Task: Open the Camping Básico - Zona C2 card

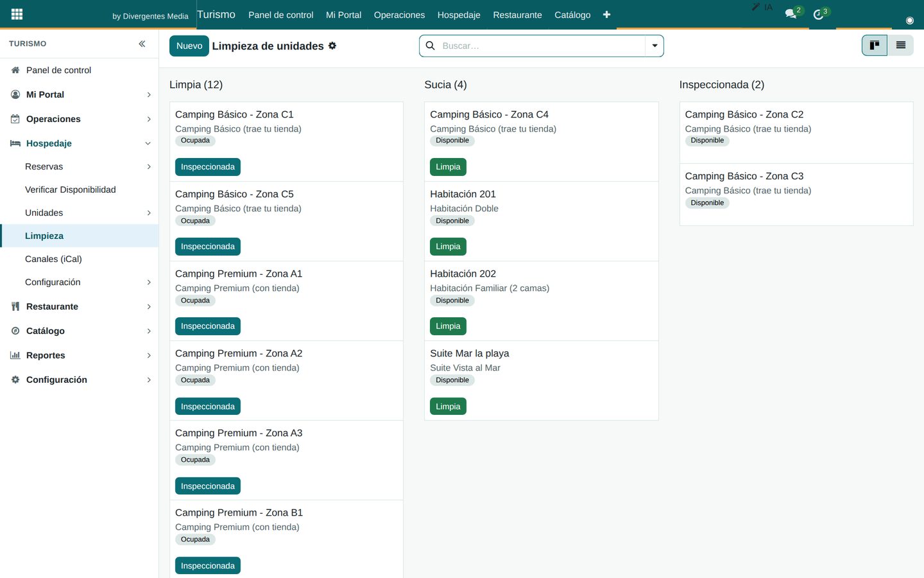Action: 796,132
